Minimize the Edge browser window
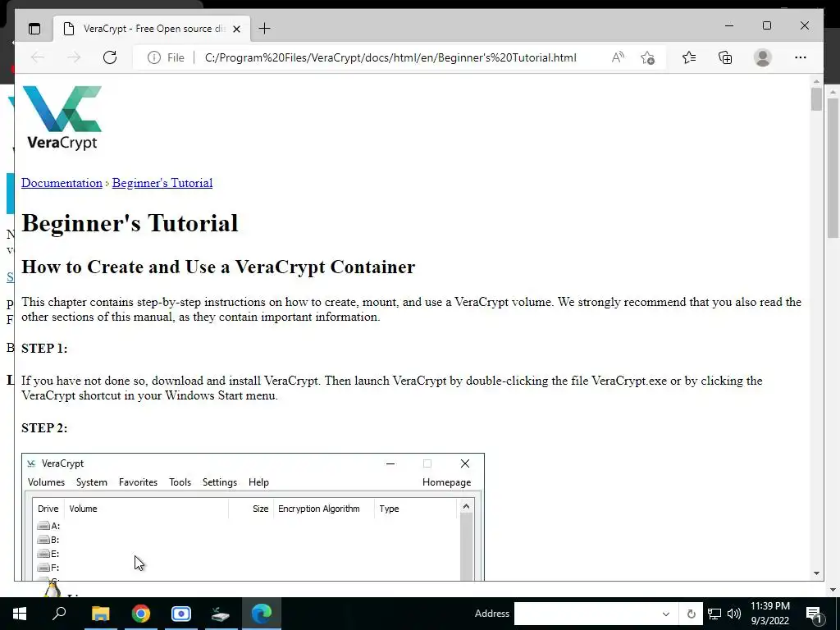The width and height of the screenshot is (840, 630). coord(729,25)
